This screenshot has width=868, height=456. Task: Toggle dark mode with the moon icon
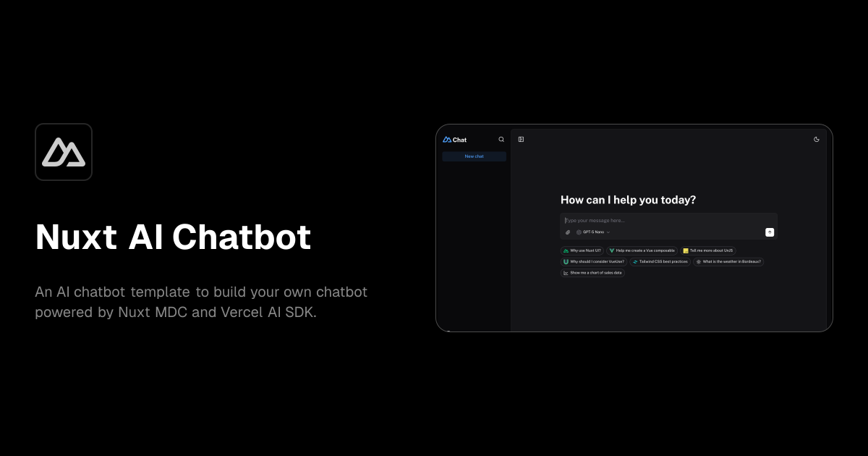click(x=817, y=140)
